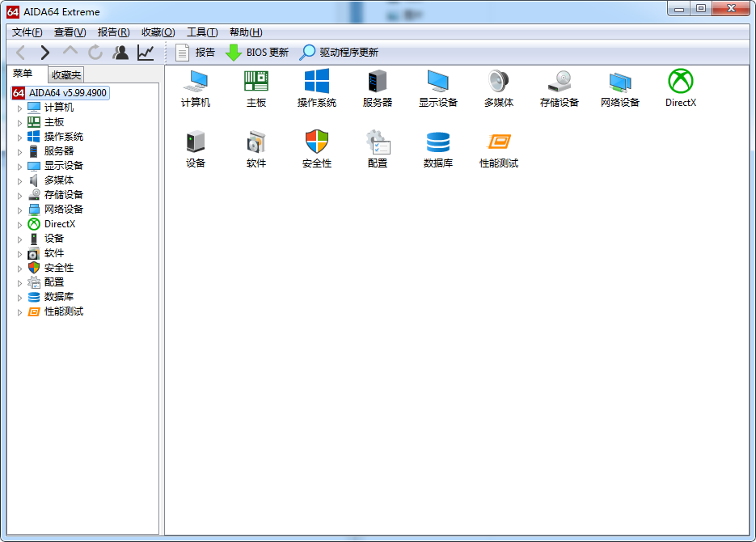This screenshot has width=756, height=542.
Task: Click the back arrow in toolbar
Action: point(21,53)
